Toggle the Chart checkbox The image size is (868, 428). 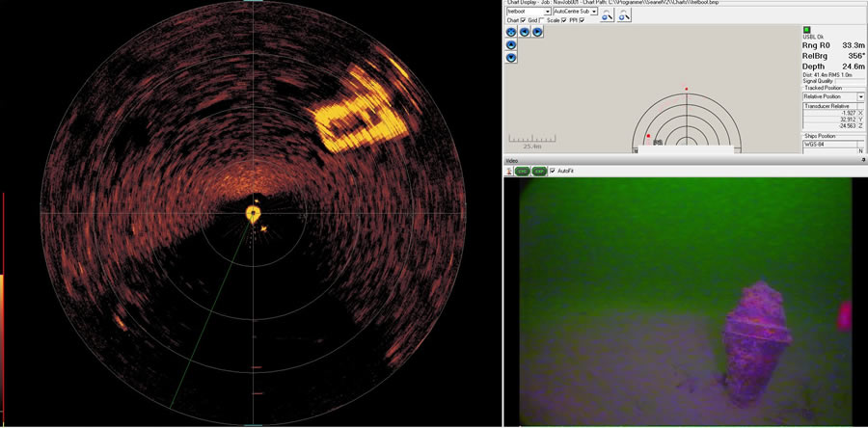point(524,20)
